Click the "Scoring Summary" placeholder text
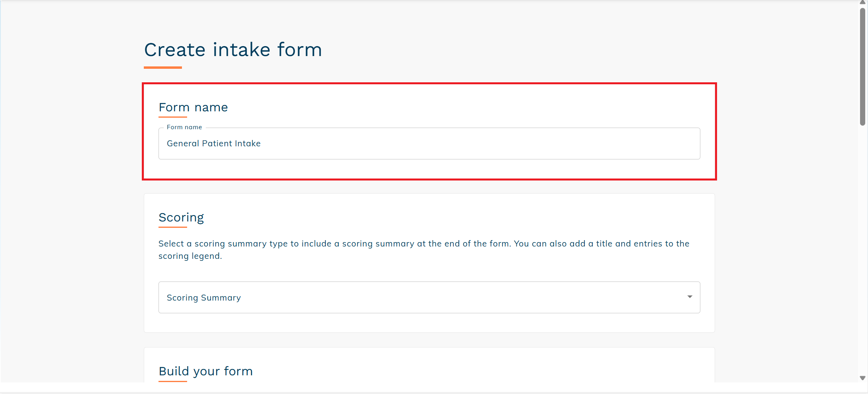 204,298
